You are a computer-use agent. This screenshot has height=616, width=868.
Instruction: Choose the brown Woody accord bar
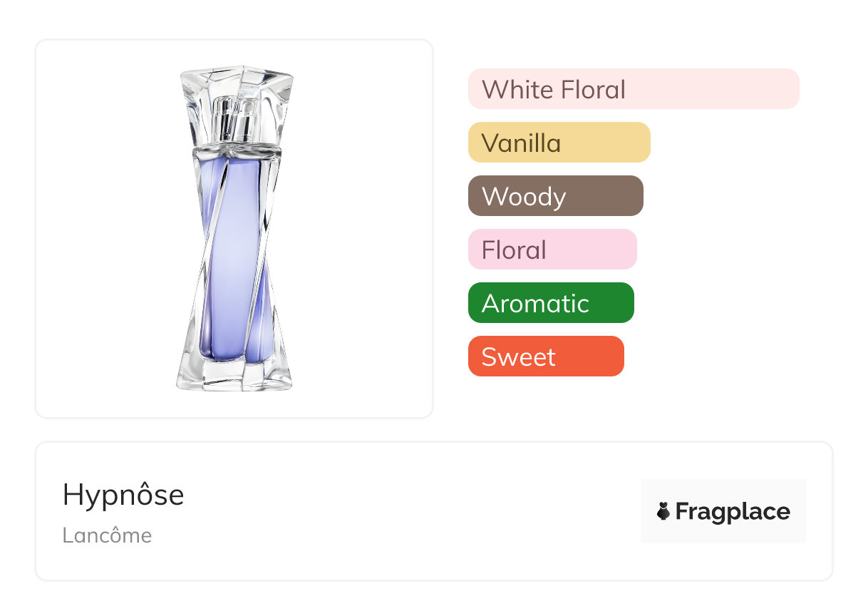point(556,196)
